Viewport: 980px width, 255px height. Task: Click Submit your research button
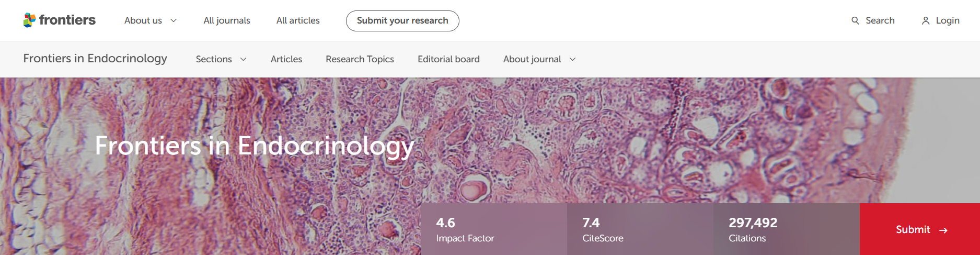point(402,20)
